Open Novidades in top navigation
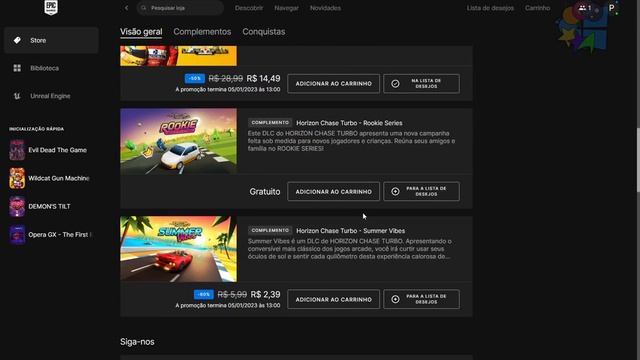Image resolution: width=640 pixels, height=360 pixels. pyautogui.click(x=325, y=8)
